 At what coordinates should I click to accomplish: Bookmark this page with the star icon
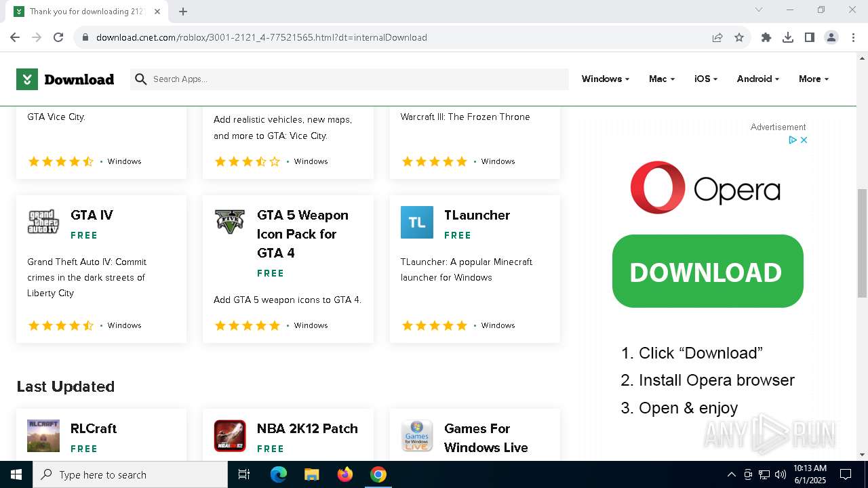(739, 37)
